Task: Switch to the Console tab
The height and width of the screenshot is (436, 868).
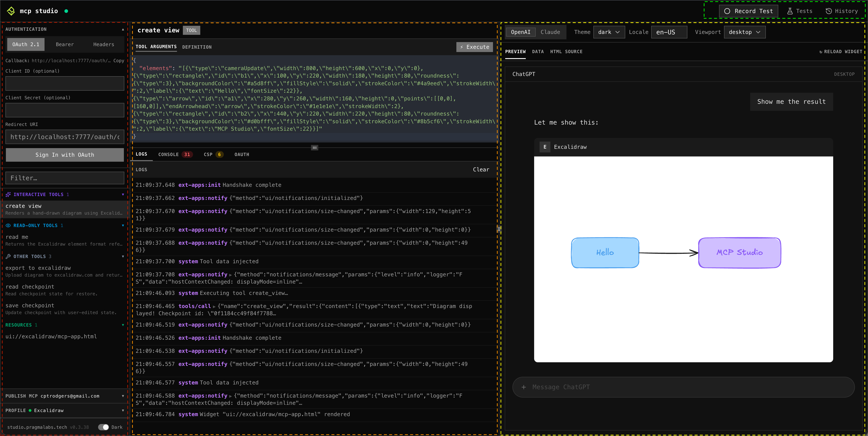Action: coord(175,154)
